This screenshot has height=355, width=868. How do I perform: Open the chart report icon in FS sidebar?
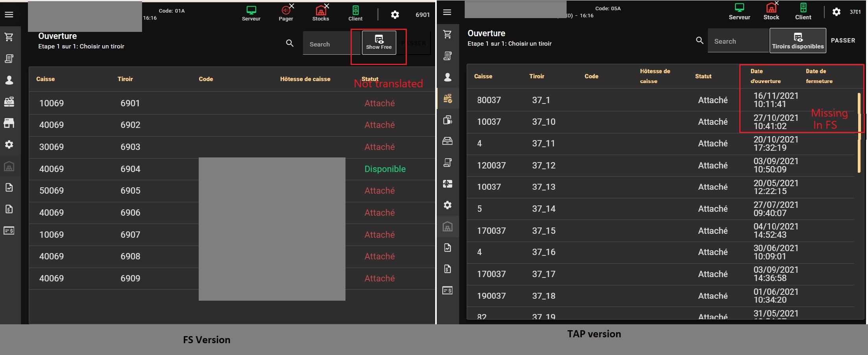(9, 187)
